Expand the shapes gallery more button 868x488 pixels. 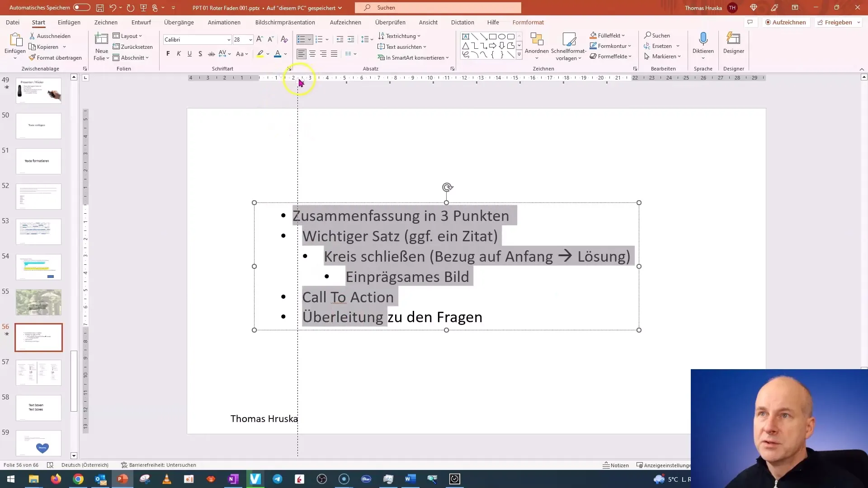click(519, 55)
